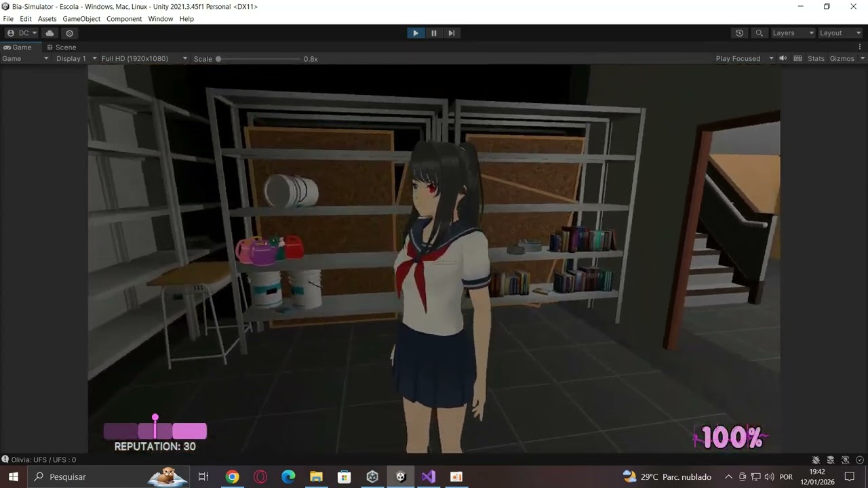Expand the Layout dropdown
868x488 pixels.
tap(840, 33)
